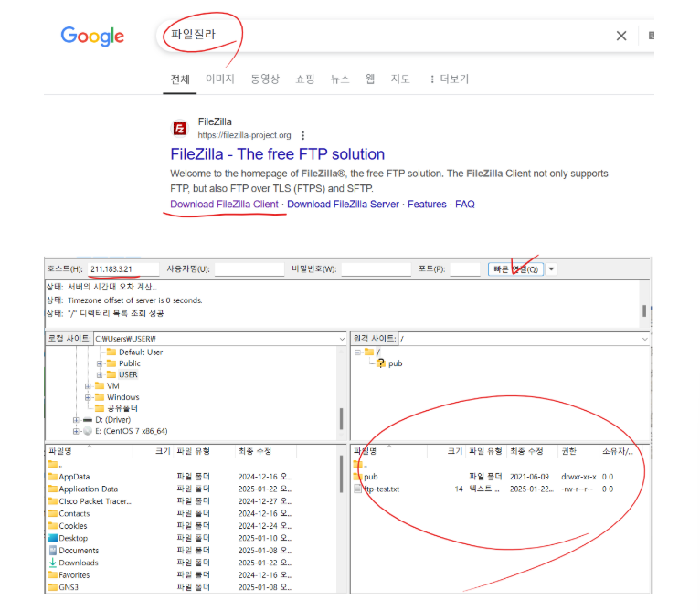This screenshot has height=610, width=700.
Task: Select the VM folder icon in tree
Action: click(100, 385)
